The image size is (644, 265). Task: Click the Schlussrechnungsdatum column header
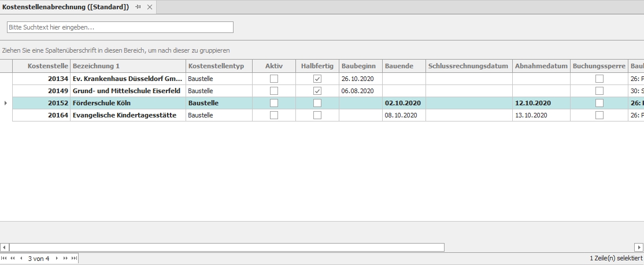click(469, 66)
